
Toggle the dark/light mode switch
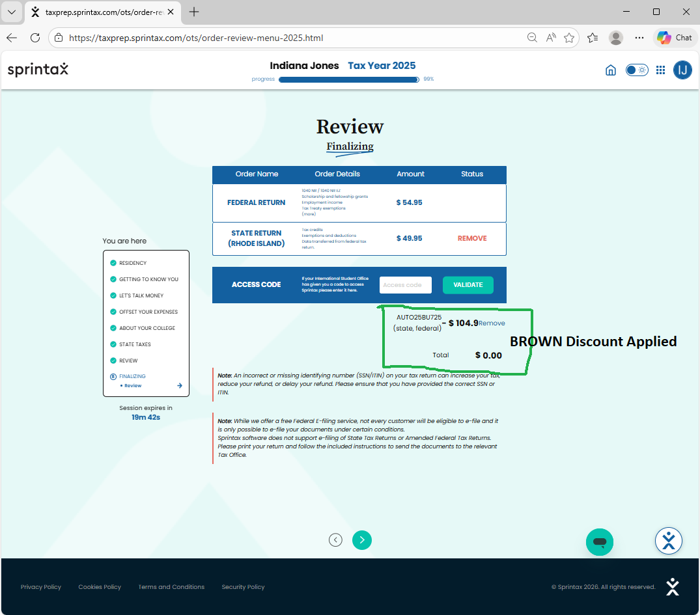tap(636, 70)
